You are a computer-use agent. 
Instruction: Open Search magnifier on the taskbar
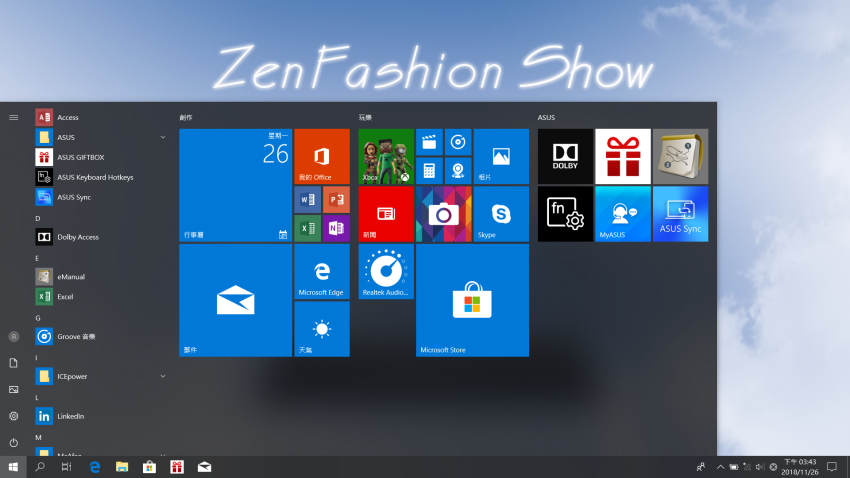[40, 467]
